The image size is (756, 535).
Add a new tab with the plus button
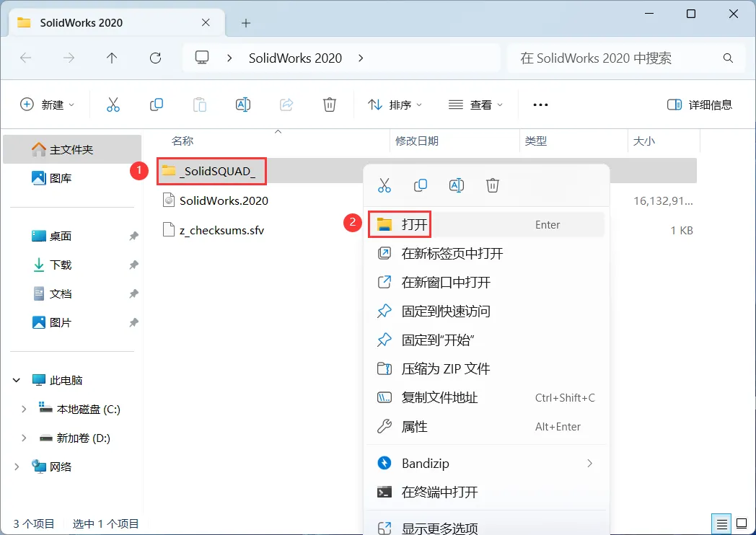[x=246, y=23]
